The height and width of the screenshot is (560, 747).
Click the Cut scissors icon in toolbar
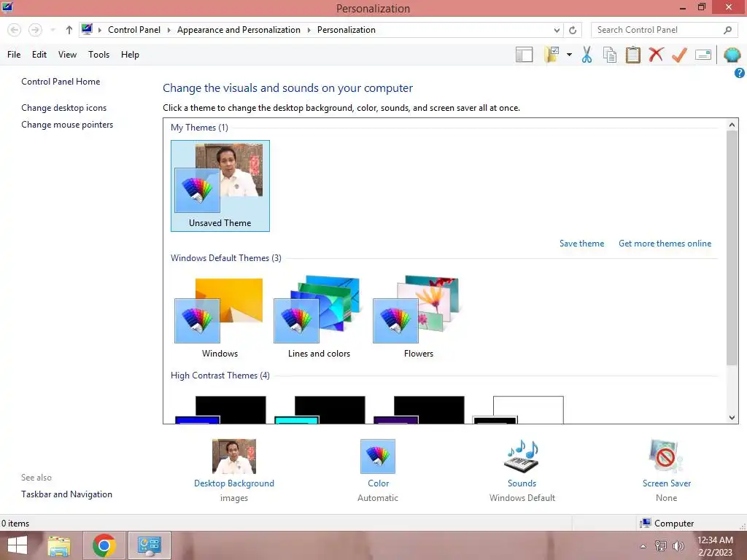coord(587,55)
